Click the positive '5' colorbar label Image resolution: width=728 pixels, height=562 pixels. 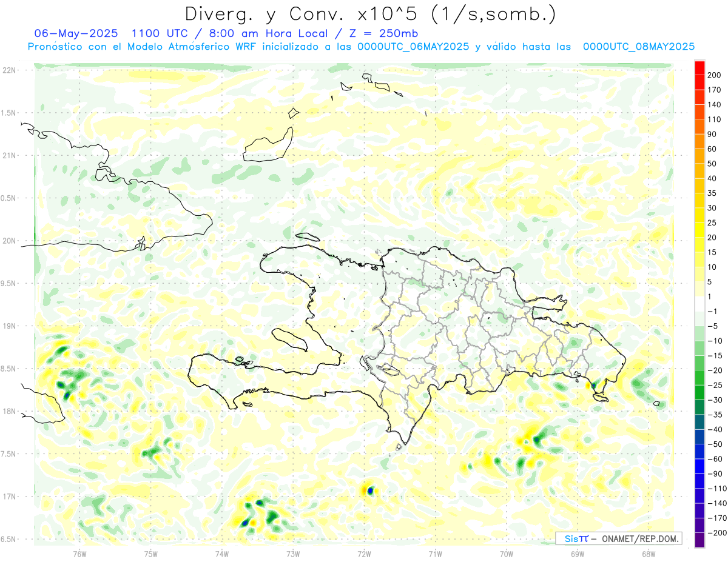710,282
